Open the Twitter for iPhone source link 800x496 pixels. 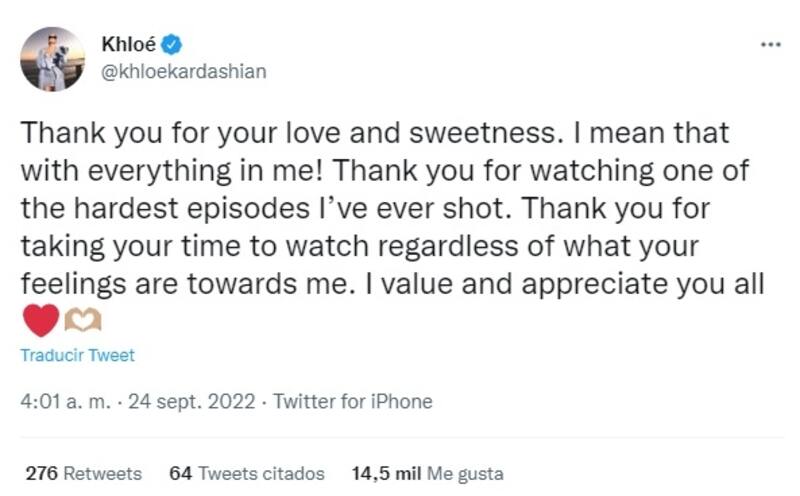pyautogui.click(x=352, y=402)
